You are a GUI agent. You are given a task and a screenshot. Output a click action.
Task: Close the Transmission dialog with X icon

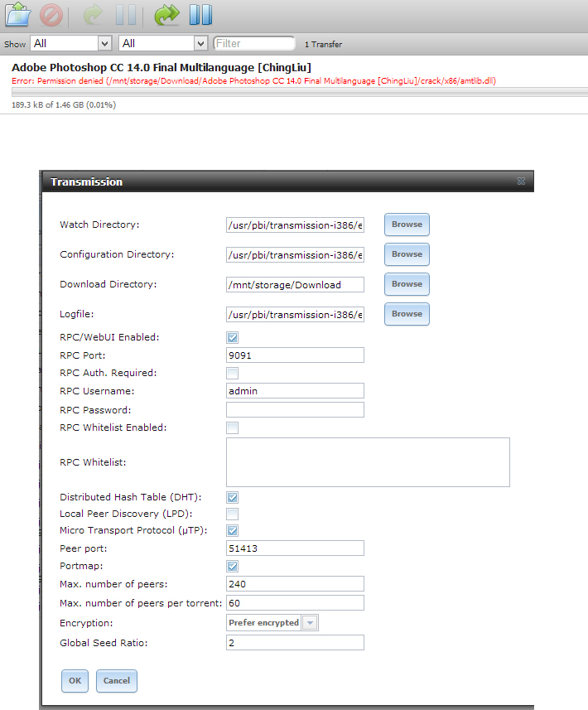tap(521, 181)
